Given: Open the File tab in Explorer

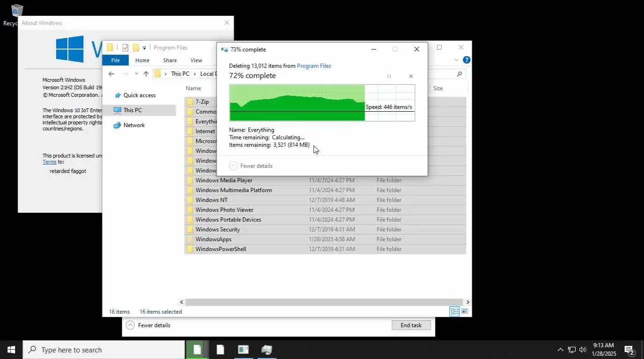Looking at the screenshot, I should [x=115, y=60].
